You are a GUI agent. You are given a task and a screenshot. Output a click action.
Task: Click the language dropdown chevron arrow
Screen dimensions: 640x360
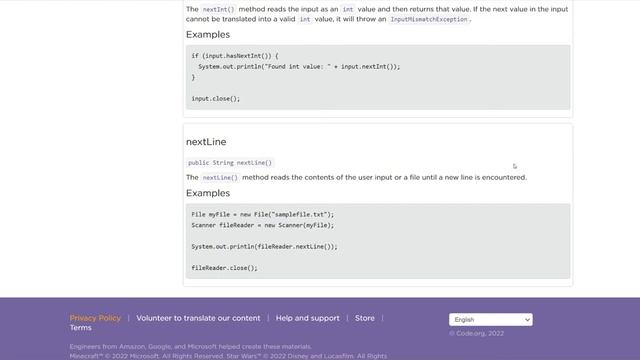(527, 320)
